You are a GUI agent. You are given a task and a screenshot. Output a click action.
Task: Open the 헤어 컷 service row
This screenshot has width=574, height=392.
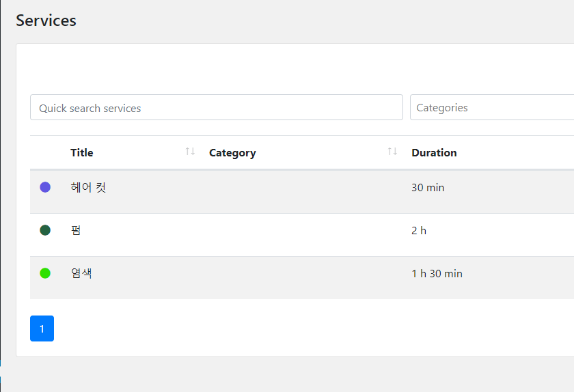tap(88, 187)
